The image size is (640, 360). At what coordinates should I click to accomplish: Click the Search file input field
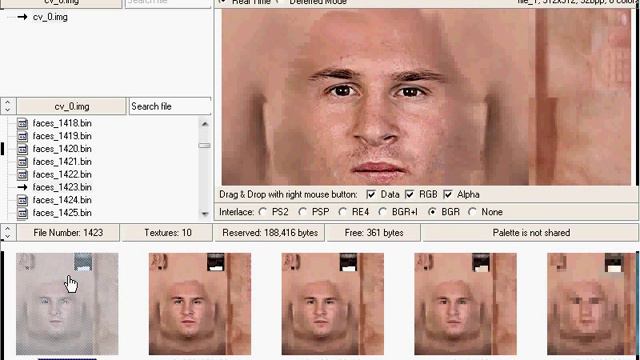click(x=170, y=107)
